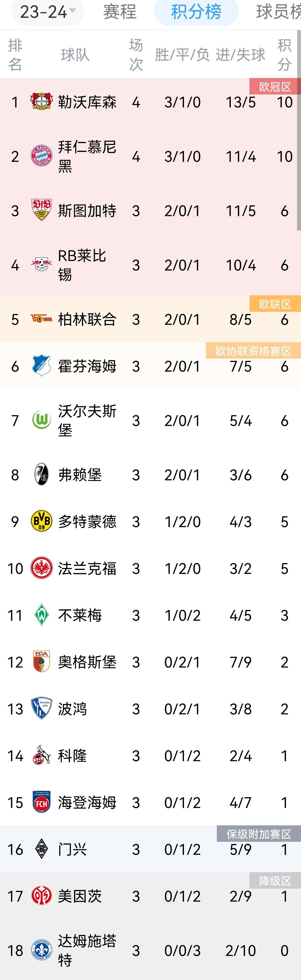Image resolution: width=301 pixels, height=980 pixels.
Task: Click the Bayern München club logo
Action: [x=42, y=156]
